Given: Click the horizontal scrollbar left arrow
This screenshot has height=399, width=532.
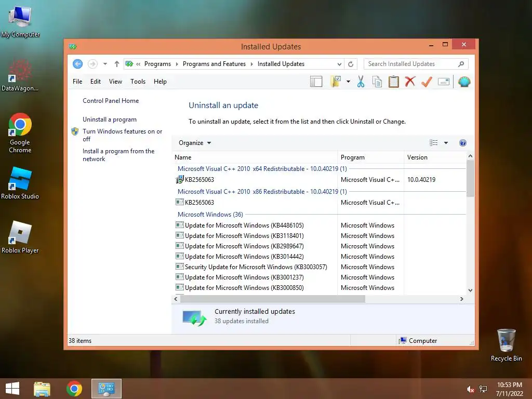Looking at the screenshot, I should pyautogui.click(x=176, y=299).
